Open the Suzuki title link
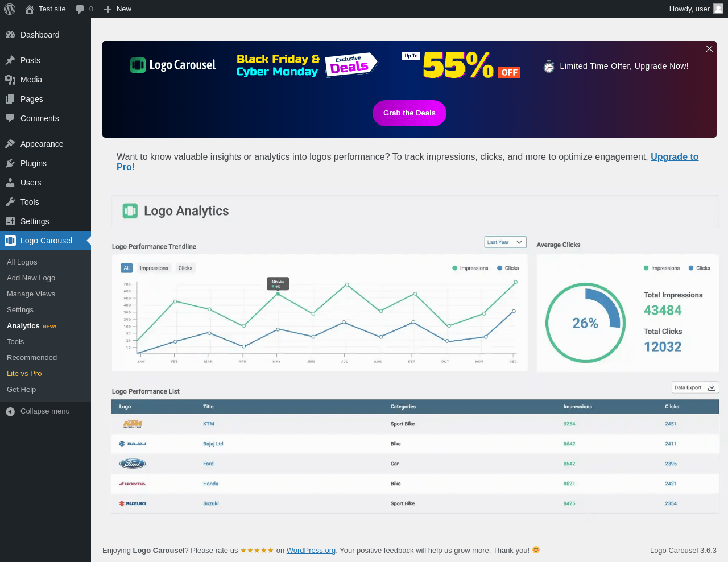 point(211,503)
